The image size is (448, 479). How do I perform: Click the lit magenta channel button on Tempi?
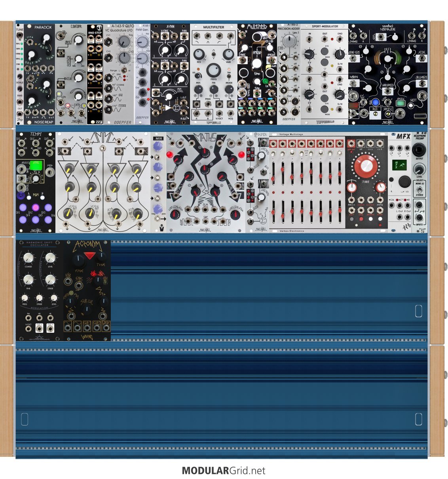[x=36, y=207]
